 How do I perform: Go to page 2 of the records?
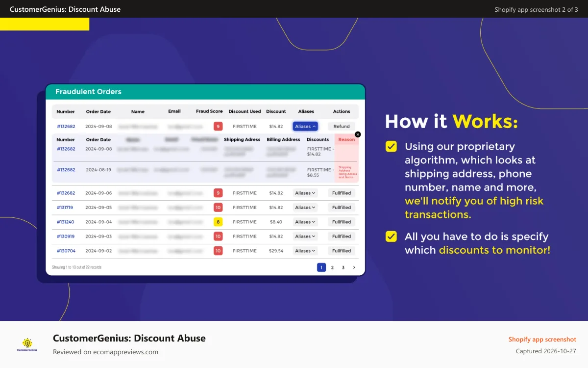point(332,267)
